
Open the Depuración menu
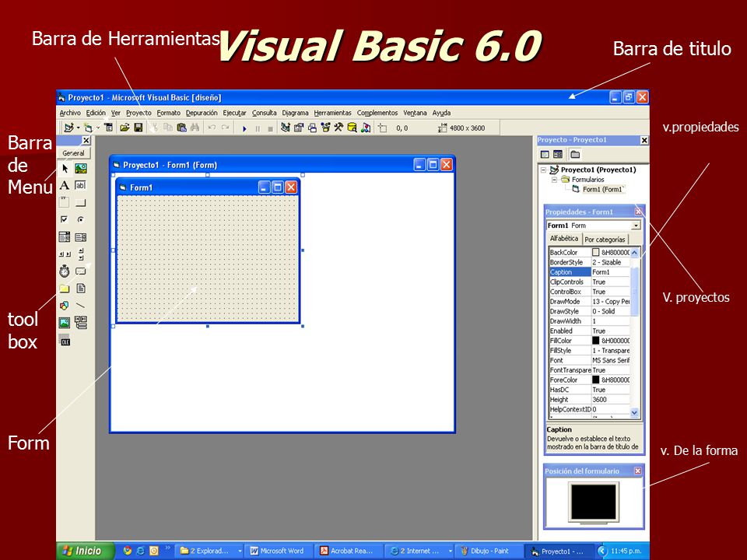point(202,113)
